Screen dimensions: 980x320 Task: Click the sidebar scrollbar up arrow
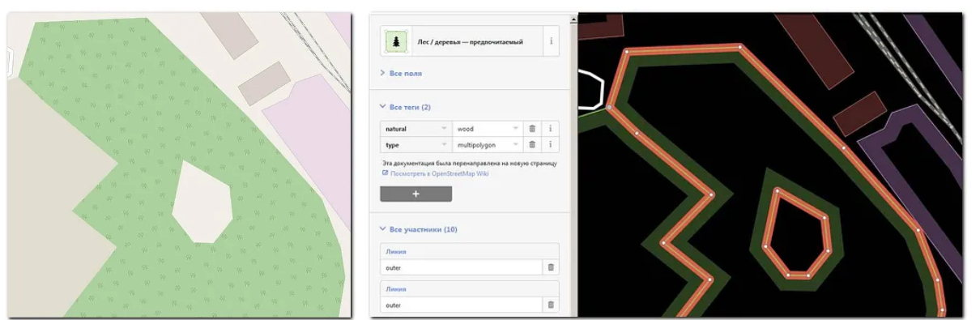(x=573, y=19)
